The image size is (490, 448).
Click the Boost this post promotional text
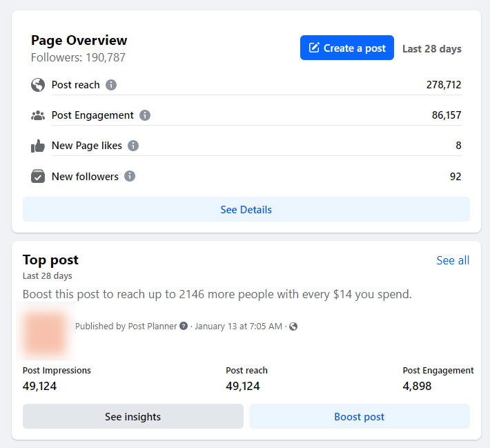pos(217,294)
